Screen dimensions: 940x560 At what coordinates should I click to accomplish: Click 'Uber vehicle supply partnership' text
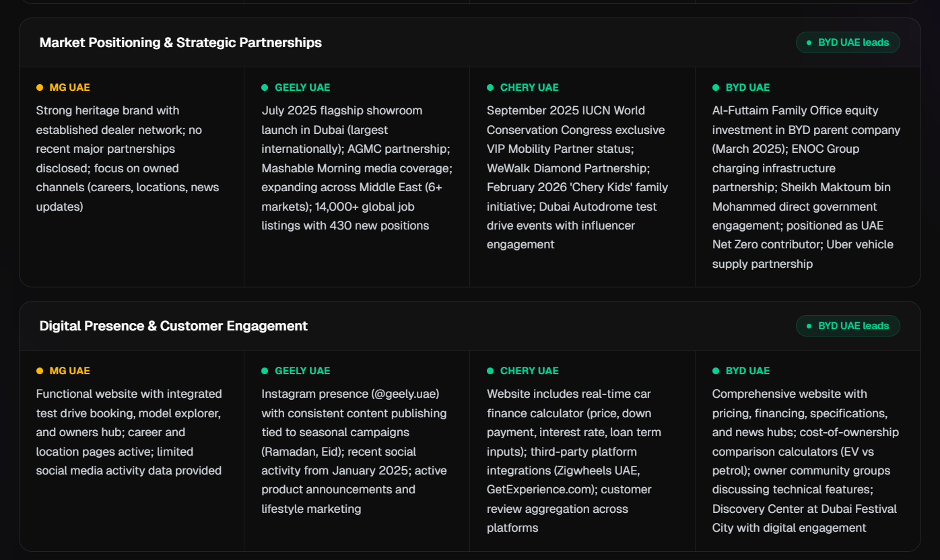click(803, 254)
